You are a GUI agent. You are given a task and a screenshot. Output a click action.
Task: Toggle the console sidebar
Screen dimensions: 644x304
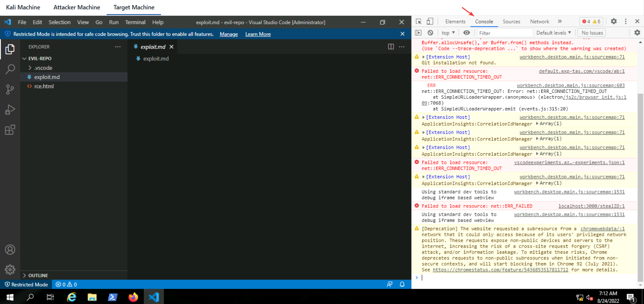pyautogui.click(x=418, y=33)
